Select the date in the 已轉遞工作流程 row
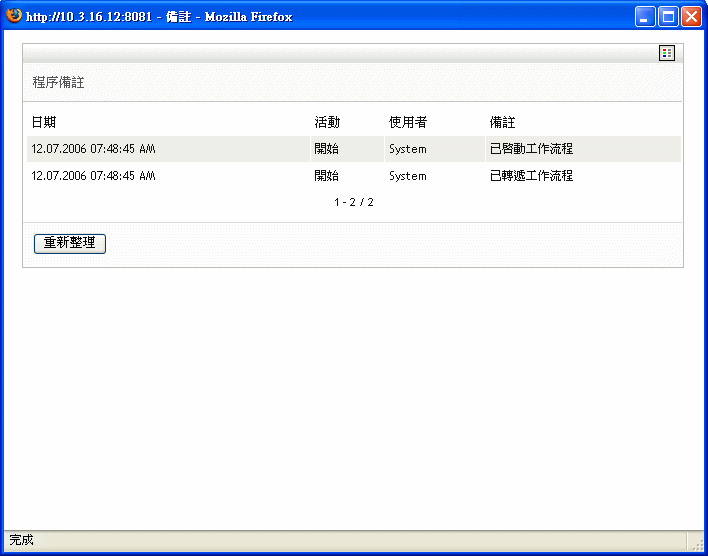The image size is (708, 556). tap(93, 175)
